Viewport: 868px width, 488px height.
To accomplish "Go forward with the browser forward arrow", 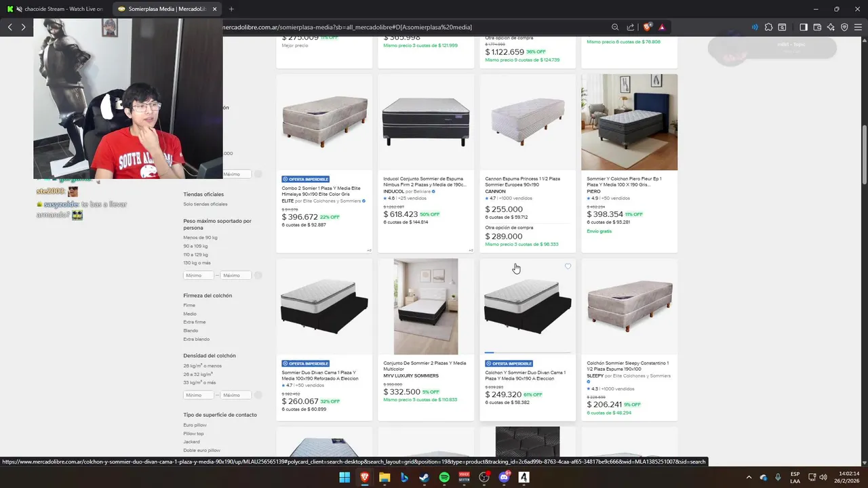I will [23, 27].
